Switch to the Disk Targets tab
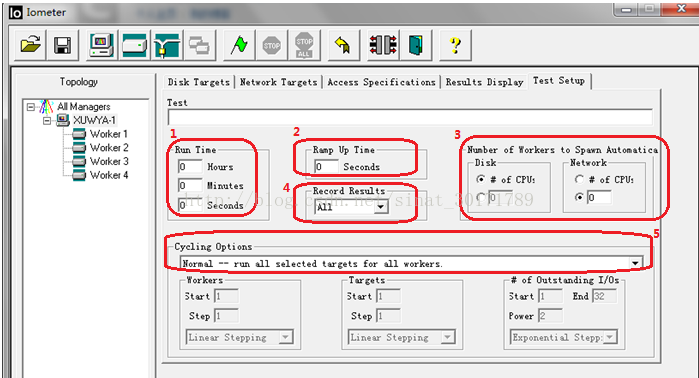This screenshot has height=378, width=699. pos(198,82)
